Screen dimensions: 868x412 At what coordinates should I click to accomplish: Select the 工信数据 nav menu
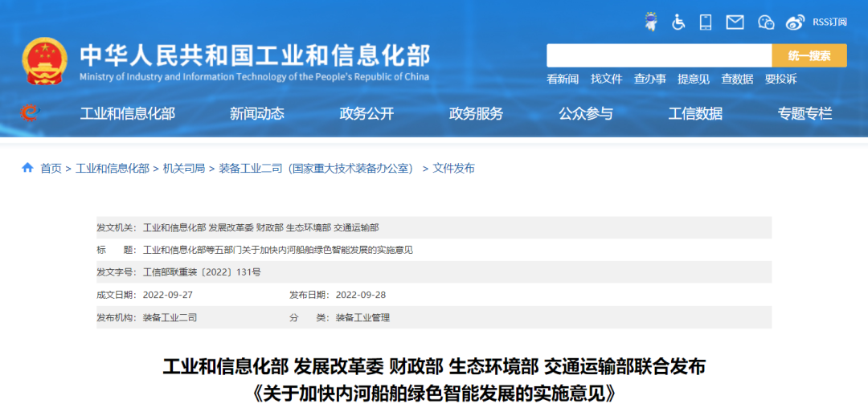[x=695, y=114]
